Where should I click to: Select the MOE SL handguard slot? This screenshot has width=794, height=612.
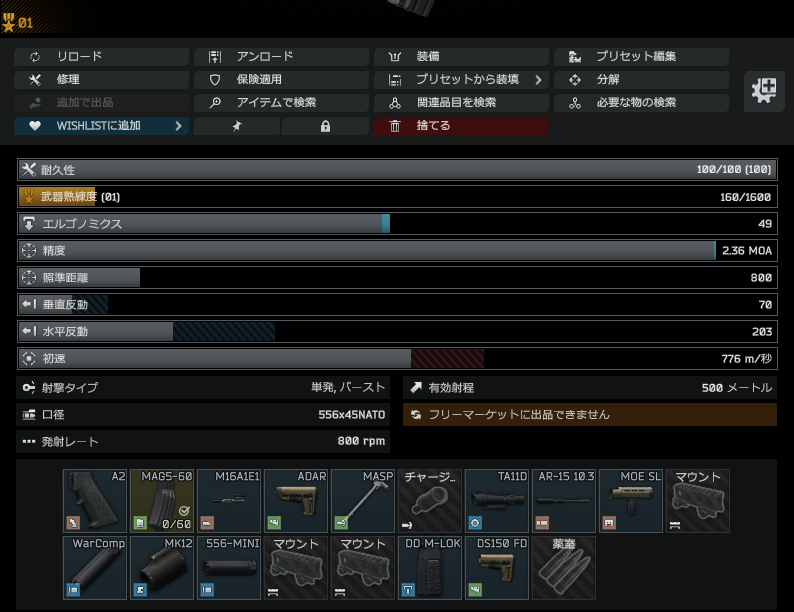(x=631, y=501)
